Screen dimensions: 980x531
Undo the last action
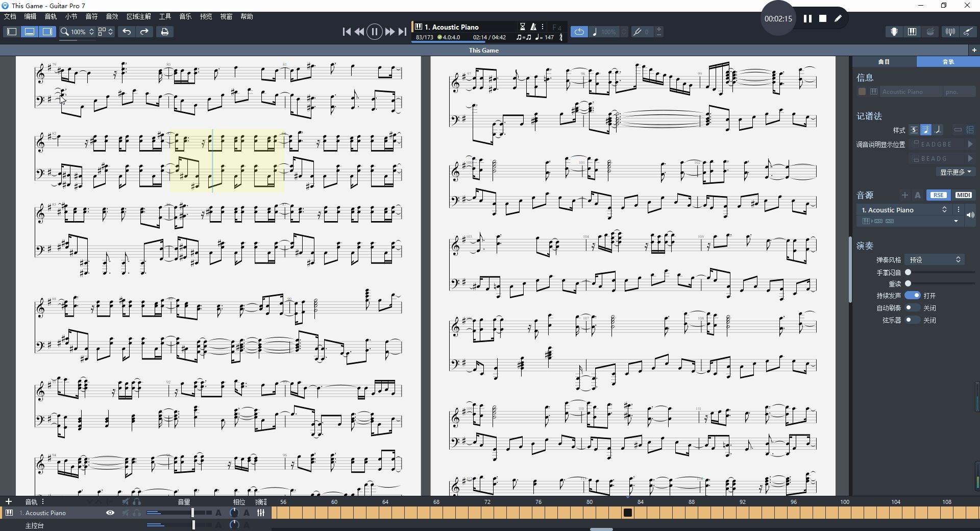tap(127, 32)
